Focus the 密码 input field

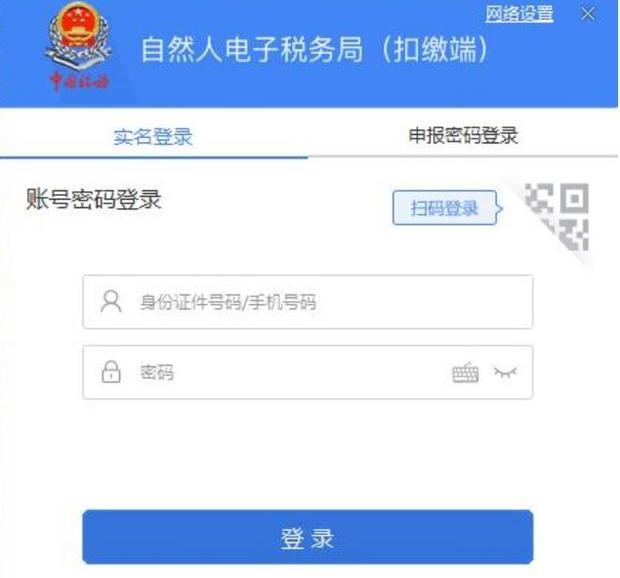pyautogui.click(x=308, y=372)
